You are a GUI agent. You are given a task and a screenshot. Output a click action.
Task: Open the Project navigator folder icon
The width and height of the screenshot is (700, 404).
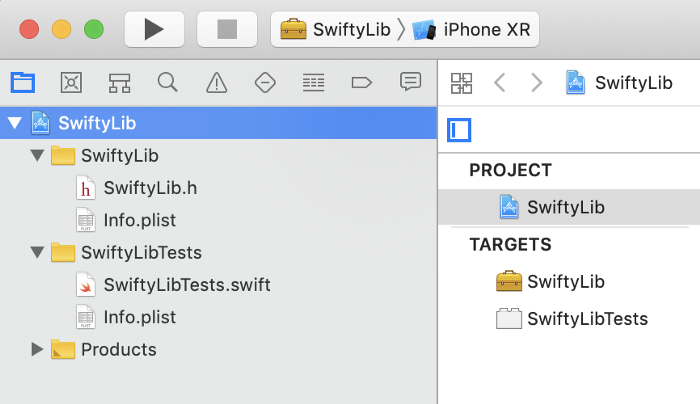tap(22, 82)
